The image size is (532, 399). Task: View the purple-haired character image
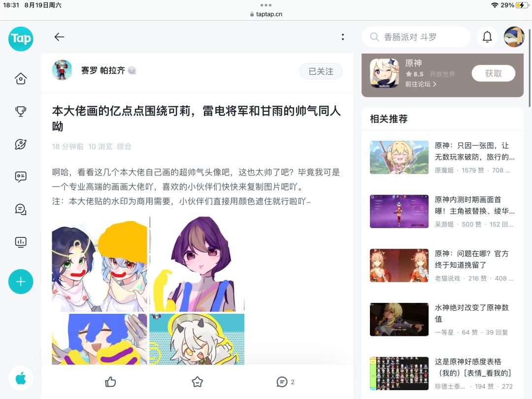tap(197, 265)
